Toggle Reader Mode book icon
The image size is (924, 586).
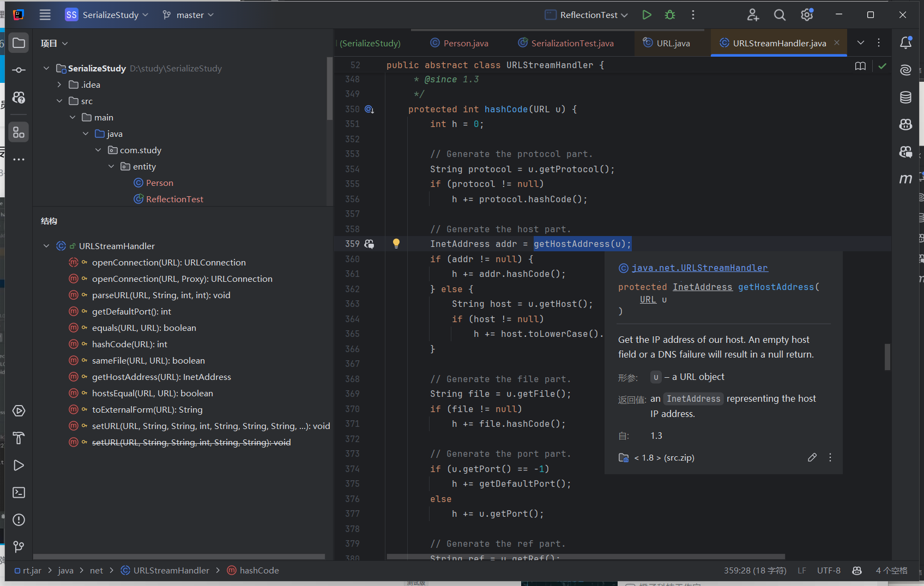860,66
